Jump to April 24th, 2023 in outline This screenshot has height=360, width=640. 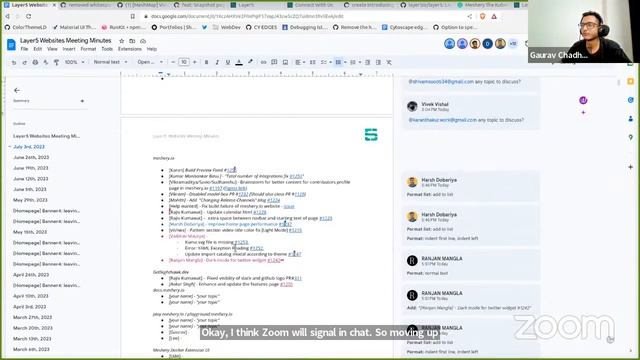[31, 275]
